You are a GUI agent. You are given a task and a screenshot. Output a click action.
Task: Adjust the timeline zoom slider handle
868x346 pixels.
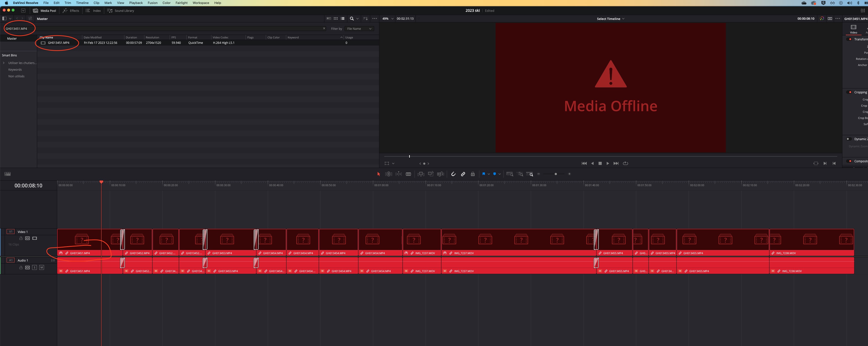556,174
